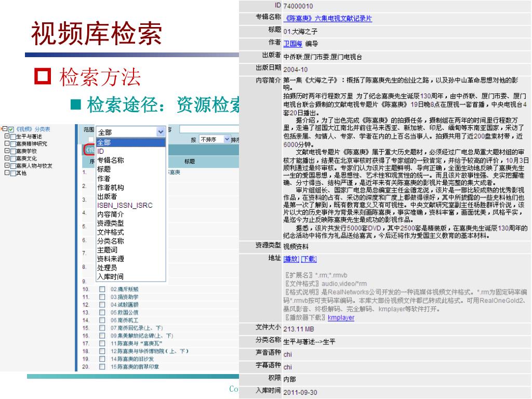Select ID in the scope list
Screen dimensions: 532x399
point(131,151)
